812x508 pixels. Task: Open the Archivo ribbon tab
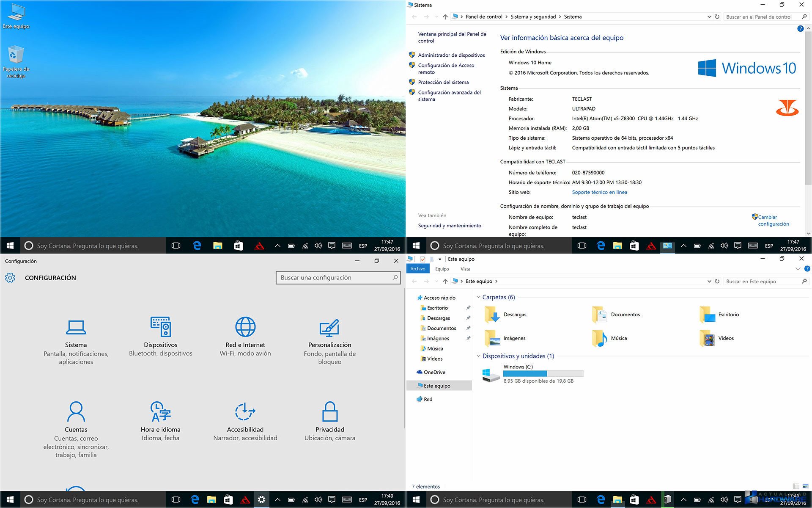[417, 269]
